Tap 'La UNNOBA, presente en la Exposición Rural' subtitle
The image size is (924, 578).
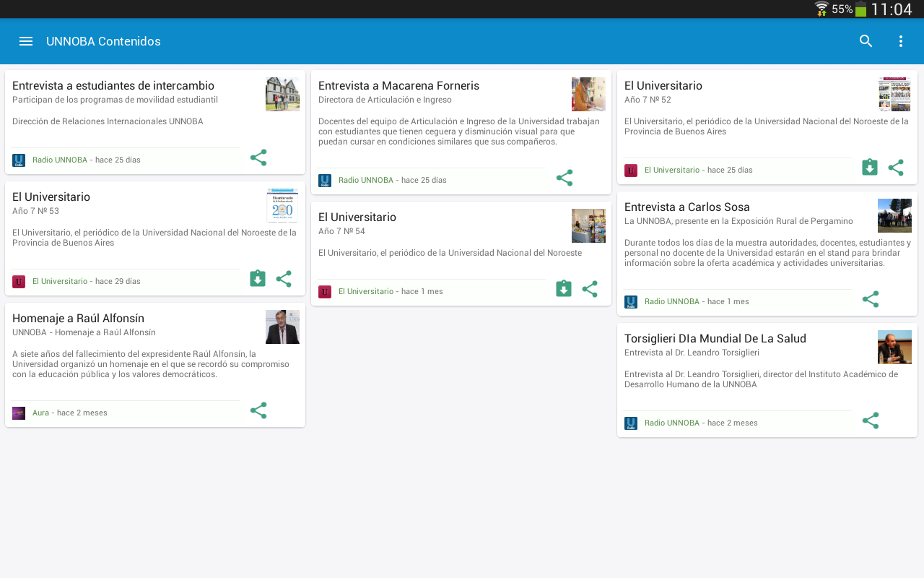point(739,221)
